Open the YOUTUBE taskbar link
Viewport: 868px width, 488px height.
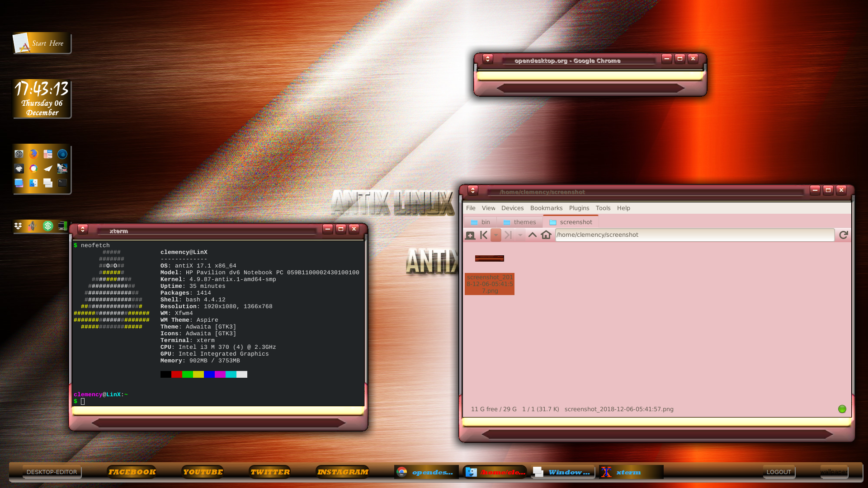click(203, 472)
